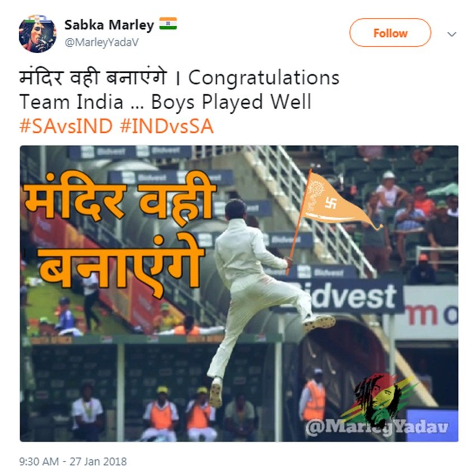The image size is (476, 476).
Task: Click the Indian flag emoji beside the name
Action: [168, 24]
